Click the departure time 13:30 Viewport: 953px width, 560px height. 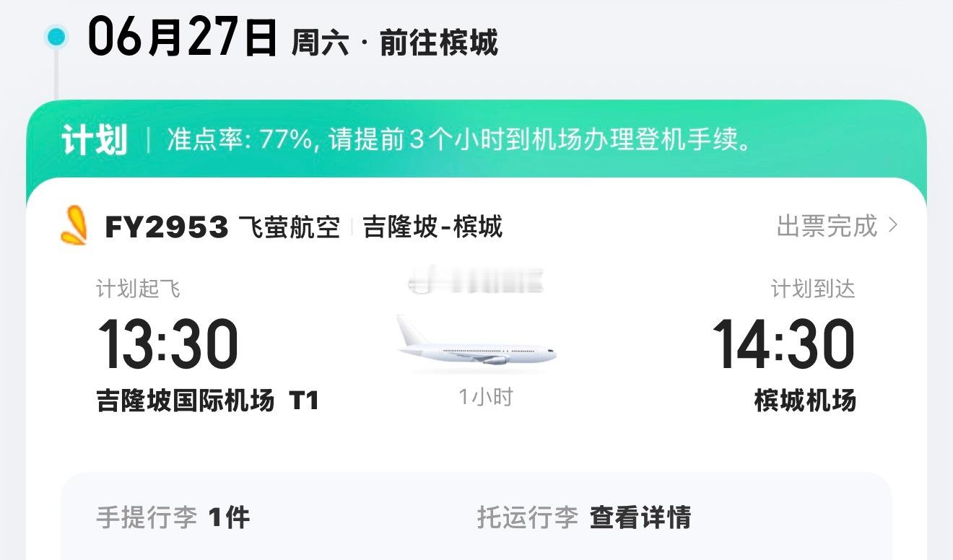coord(170,345)
